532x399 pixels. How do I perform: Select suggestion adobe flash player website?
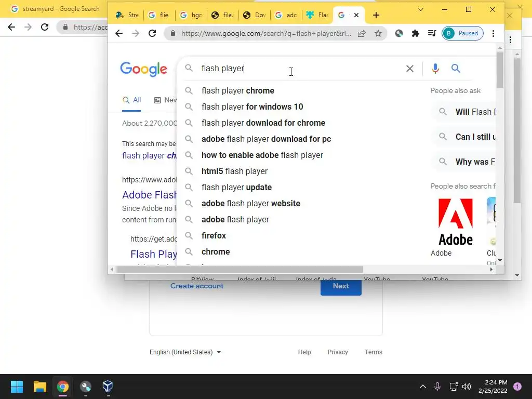[x=251, y=204]
